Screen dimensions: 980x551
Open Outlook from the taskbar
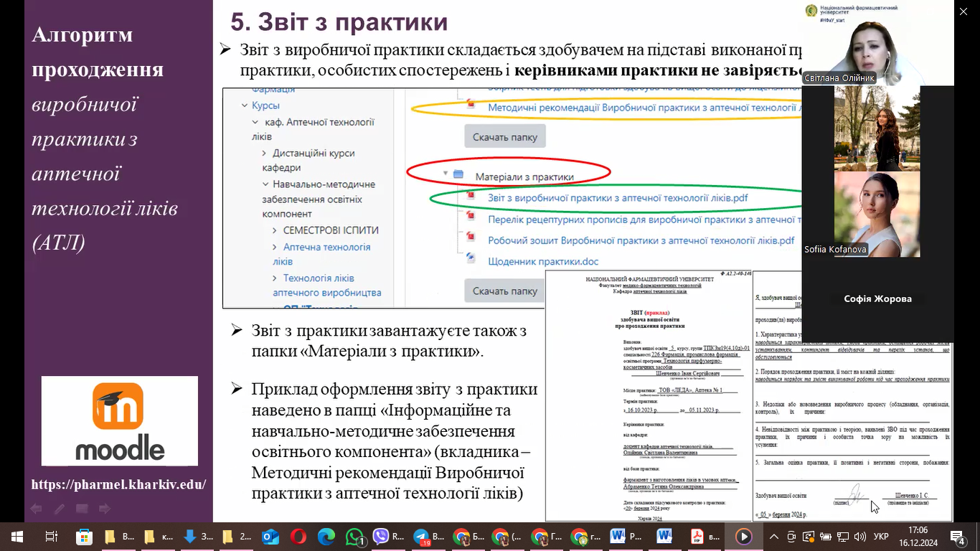click(x=270, y=536)
